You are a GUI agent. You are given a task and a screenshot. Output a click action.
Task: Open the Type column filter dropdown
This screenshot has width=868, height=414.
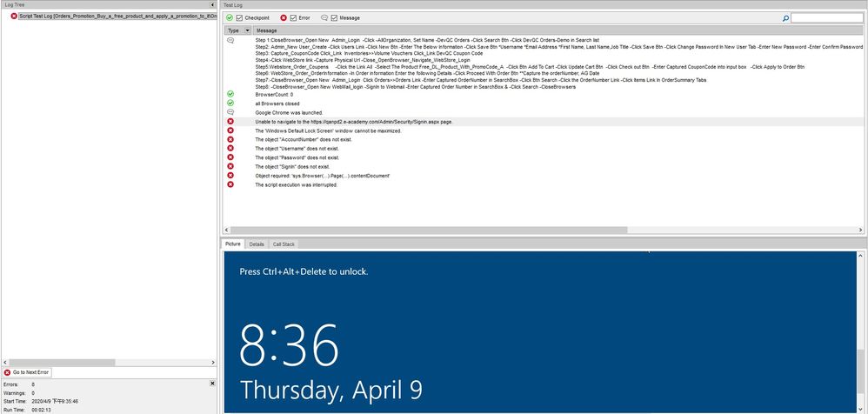[248, 30]
